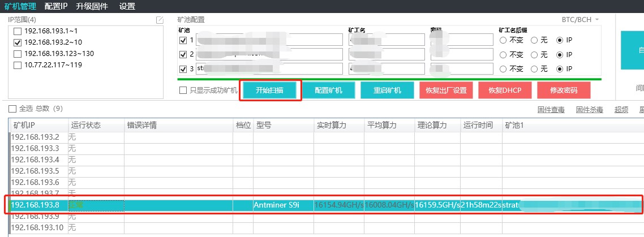Select 不变 radio for pool 1 suffix
This screenshot has height=237, width=644.
click(503, 40)
